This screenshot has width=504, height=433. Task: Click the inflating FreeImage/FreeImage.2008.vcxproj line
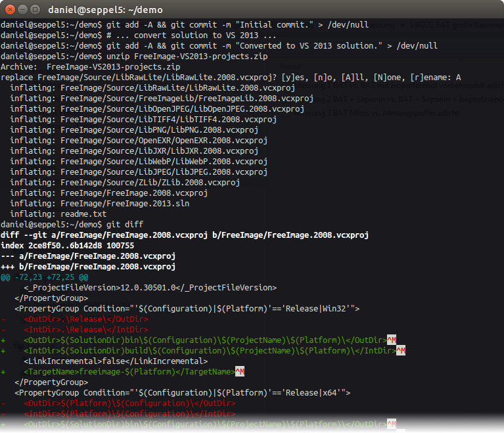click(x=108, y=193)
